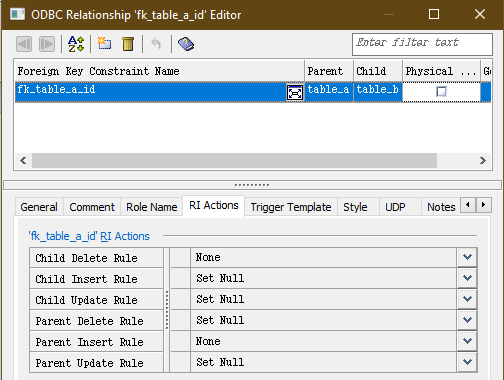Click the Child column header
The height and width of the screenshot is (380, 504).
pyautogui.click(x=378, y=71)
